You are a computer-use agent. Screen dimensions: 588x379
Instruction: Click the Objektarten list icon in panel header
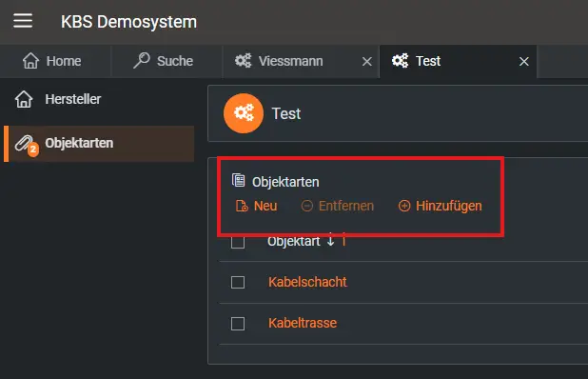coord(238,181)
